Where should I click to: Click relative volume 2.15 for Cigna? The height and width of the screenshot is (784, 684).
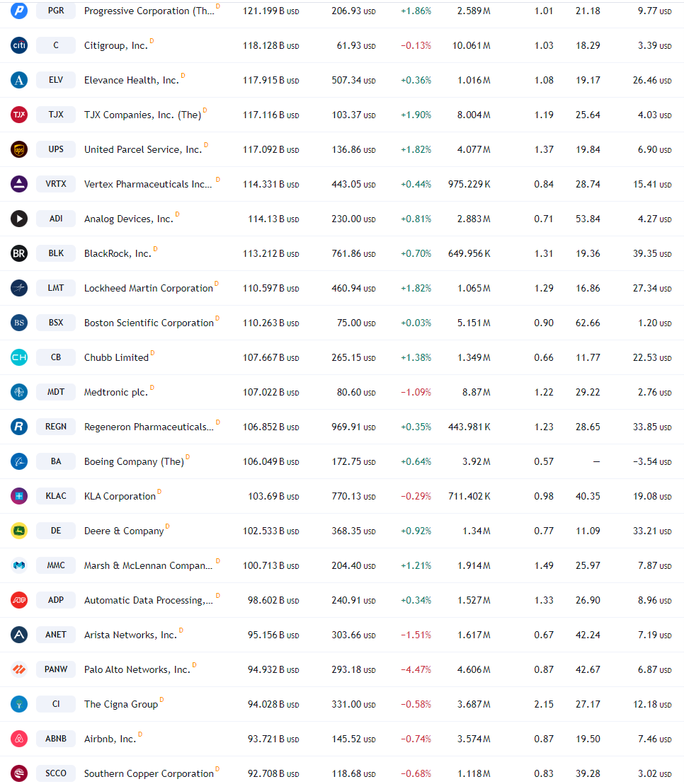click(544, 704)
